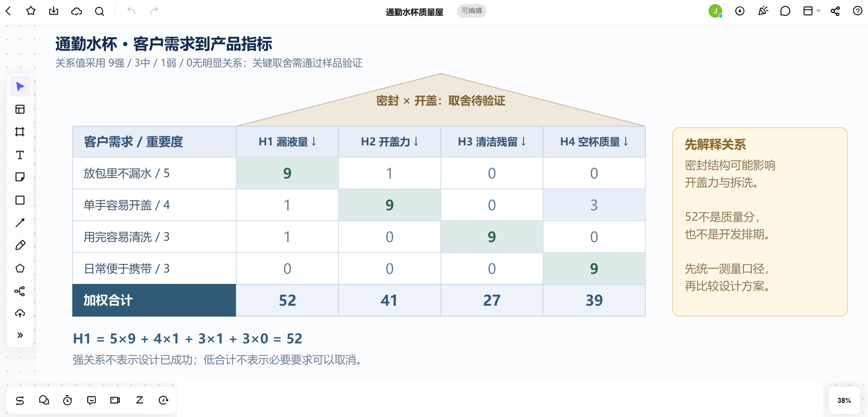
Task: Click the S-shaped icon in bottom toolbar
Action: pos(20,400)
